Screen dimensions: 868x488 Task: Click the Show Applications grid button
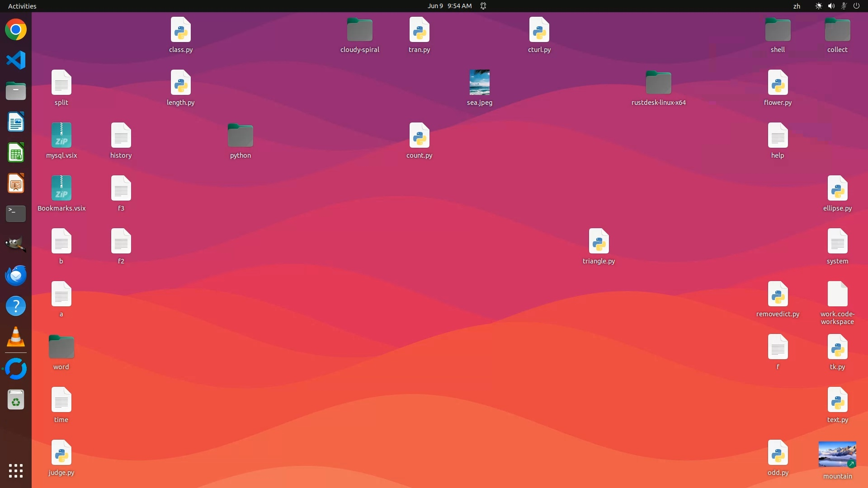tap(16, 470)
